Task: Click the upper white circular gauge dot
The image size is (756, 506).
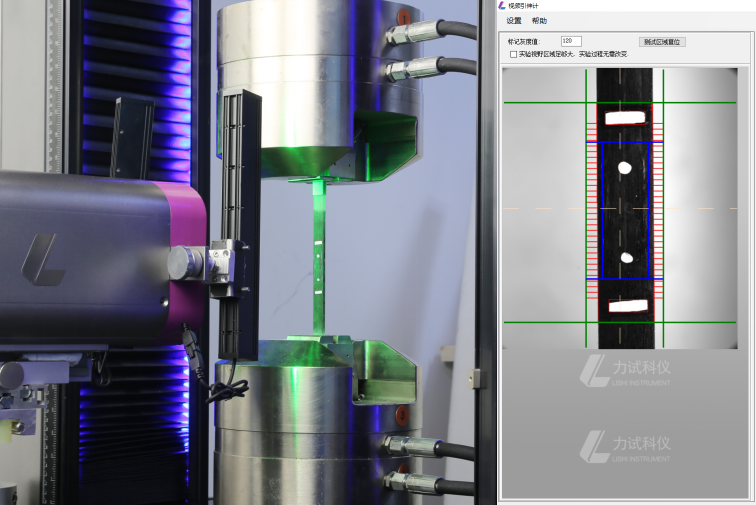Action: [x=625, y=167]
